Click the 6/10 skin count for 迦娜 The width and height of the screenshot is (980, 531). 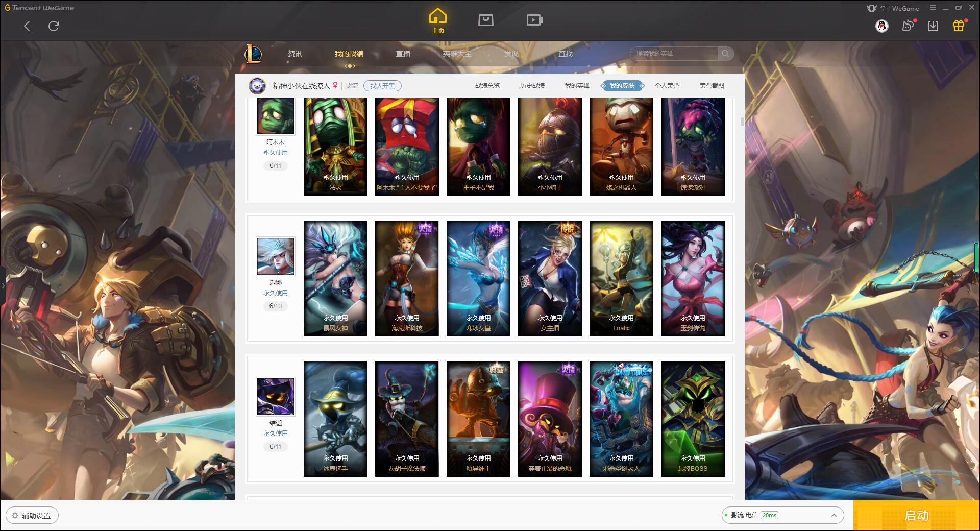click(276, 306)
